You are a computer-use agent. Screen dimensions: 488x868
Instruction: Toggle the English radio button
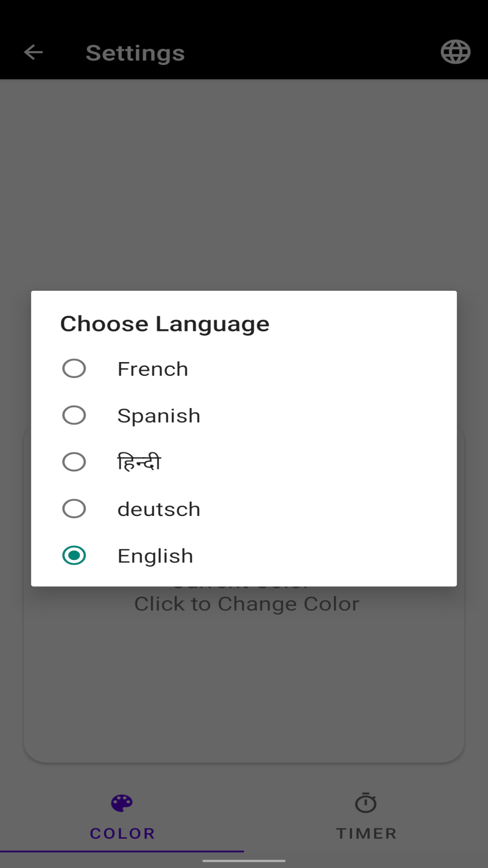coord(74,556)
